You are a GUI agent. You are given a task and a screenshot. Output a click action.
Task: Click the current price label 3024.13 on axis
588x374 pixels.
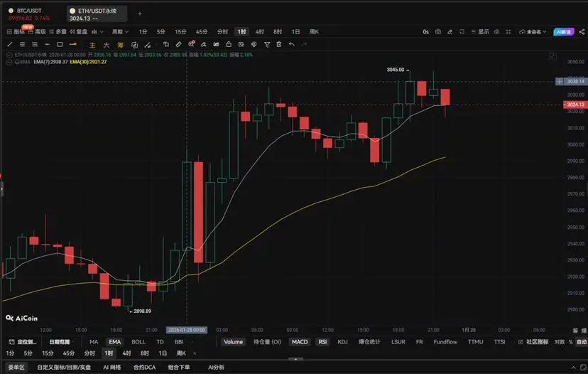(575, 105)
